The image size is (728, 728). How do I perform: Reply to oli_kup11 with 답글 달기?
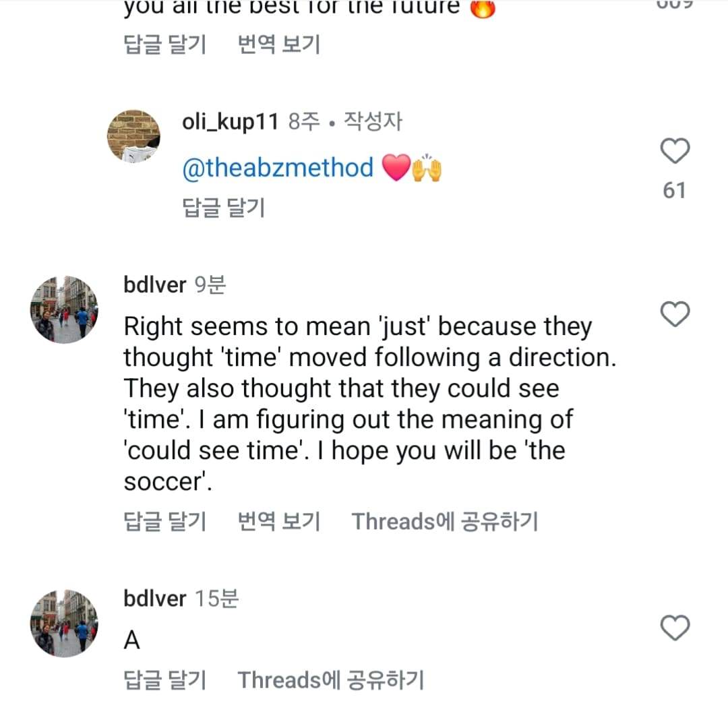223,208
